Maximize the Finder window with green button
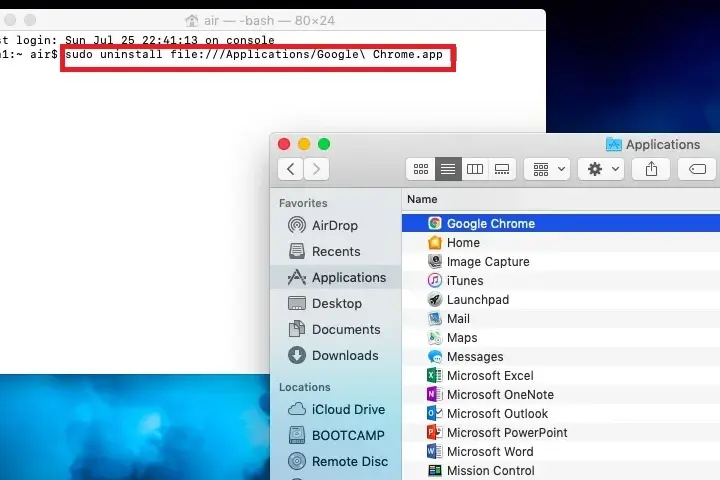Image resolution: width=720 pixels, height=480 pixels. (x=324, y=144)
